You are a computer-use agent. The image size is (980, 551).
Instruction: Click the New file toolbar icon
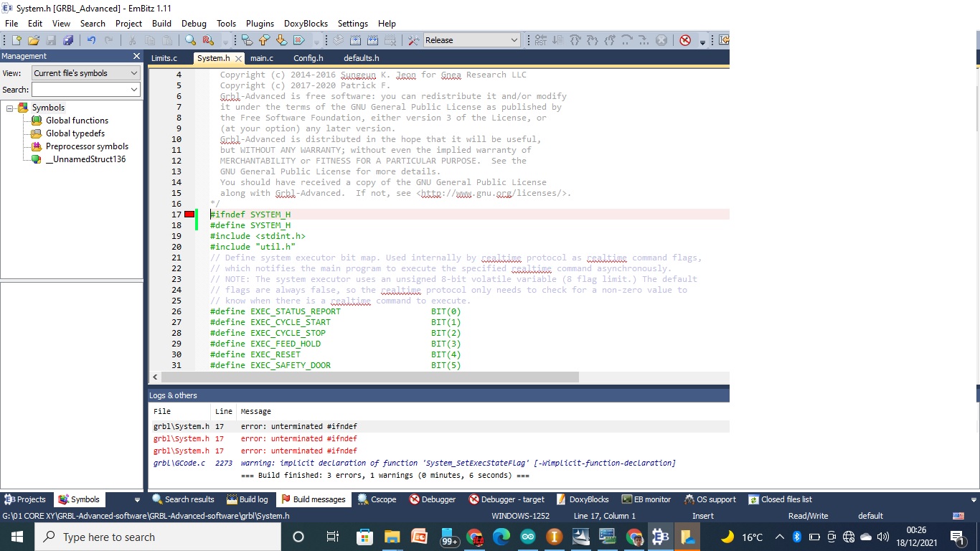point(16,40)
